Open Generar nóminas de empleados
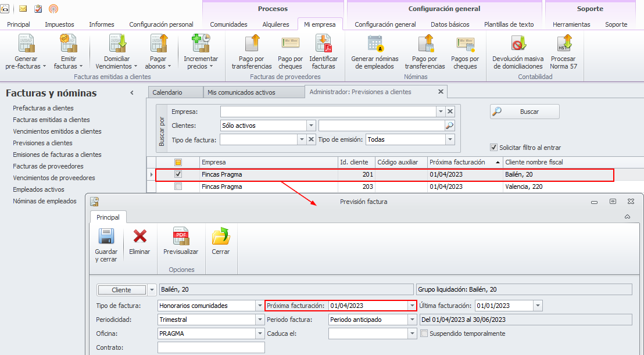This screenshot has height=355, width=644. (x=375, y=45)
